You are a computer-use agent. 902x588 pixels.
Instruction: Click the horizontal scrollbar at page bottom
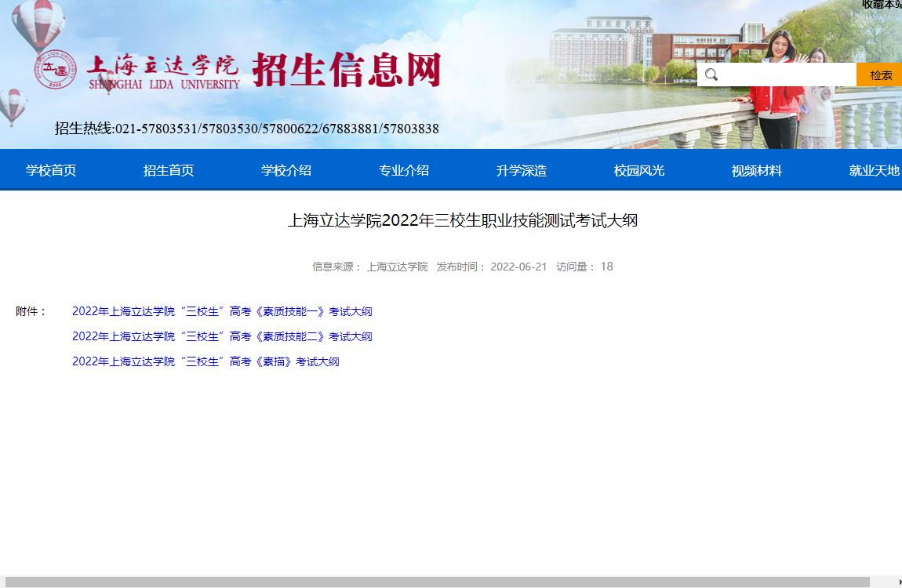pyautogui.click(x=437, y=583)
